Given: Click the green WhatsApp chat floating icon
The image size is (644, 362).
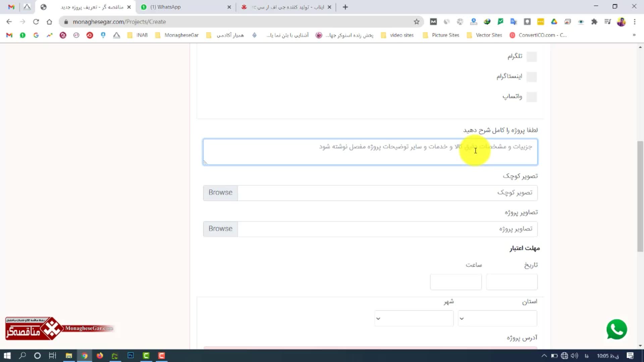Looking at the screenshot, I should [616, 329].
